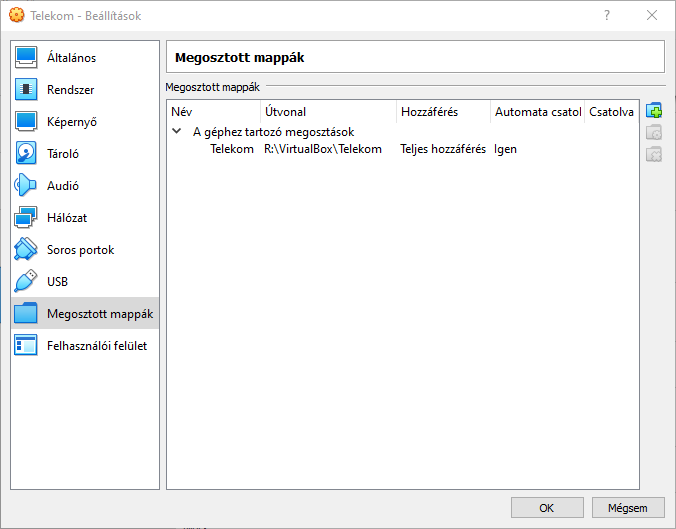Open the Audió speaker icon
The image size is (676, 529).
click(26, 185)
